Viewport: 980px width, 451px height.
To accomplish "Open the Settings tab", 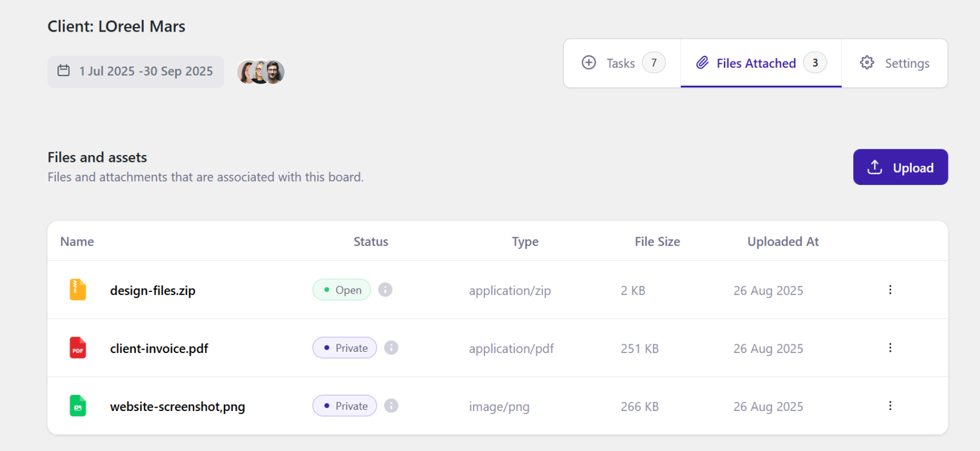I will [894, 63].
